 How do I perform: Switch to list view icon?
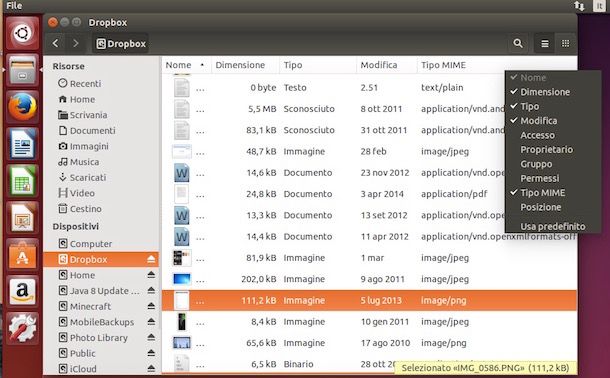pyautogui.click(x=545, y=44)
